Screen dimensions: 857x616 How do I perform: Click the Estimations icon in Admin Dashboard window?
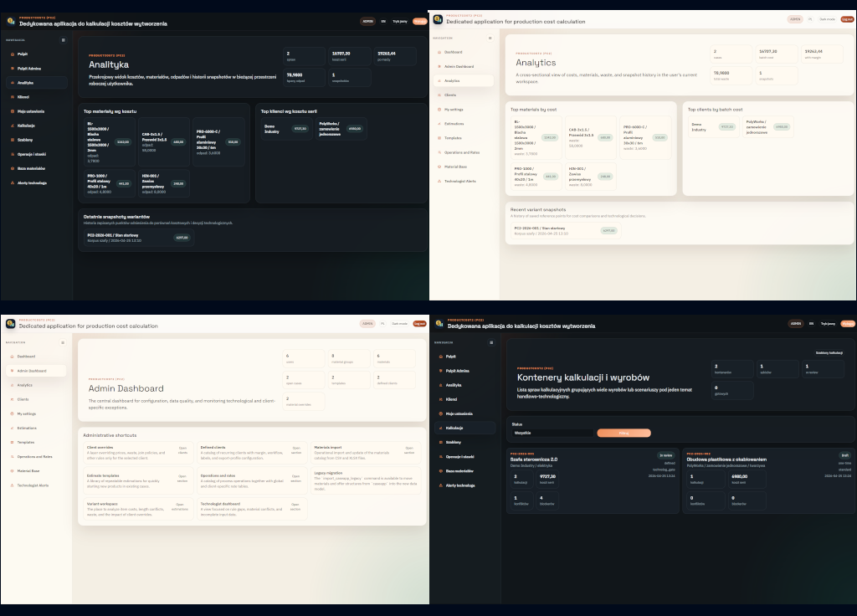pyautogui.click(x=12, y=428)
